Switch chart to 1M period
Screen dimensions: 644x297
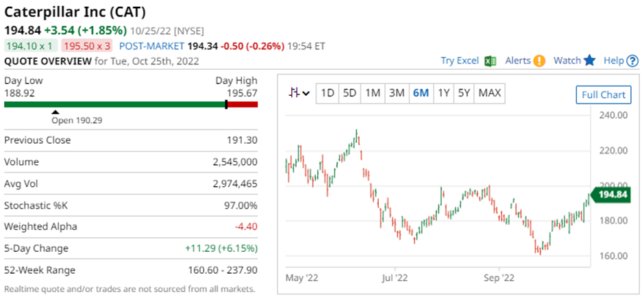[x=373, y=93]
